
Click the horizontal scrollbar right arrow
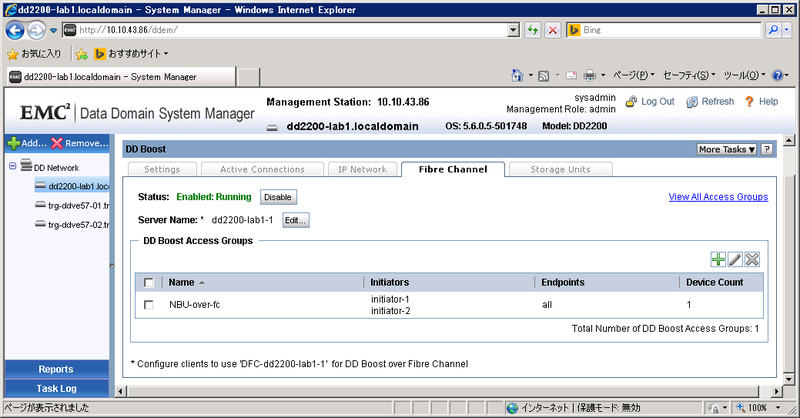coord(776,391)
